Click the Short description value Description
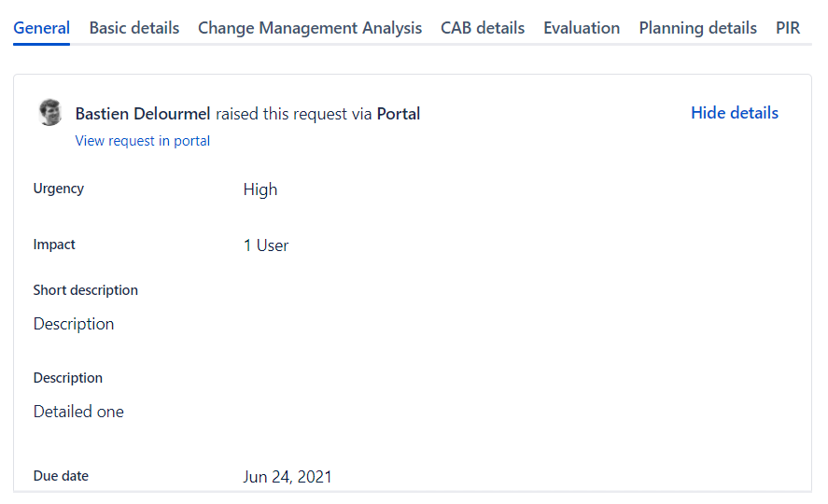This screenshot has width=828, height=504. tap(74, 324)
